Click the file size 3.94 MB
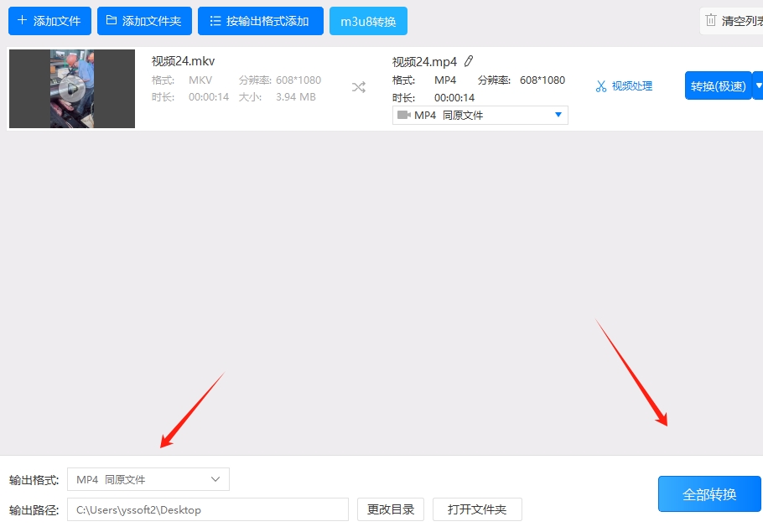This screenshot has height=532, width=763. [x=296, y=97]
